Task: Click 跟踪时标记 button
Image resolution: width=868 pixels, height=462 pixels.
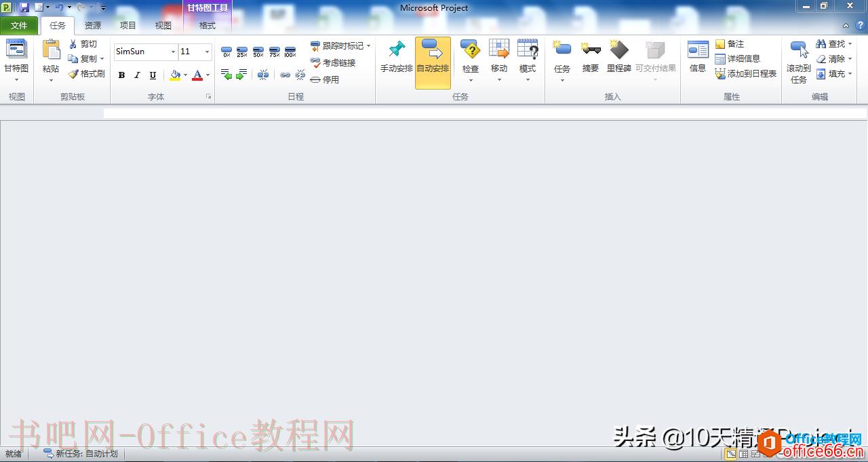Action: point(337,46)
